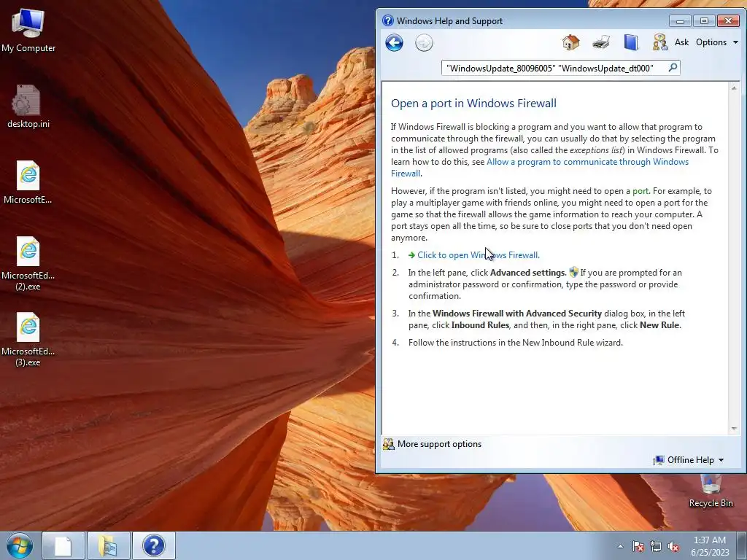Image resolution: width=747 pixels, height=560 pixels.
Task: Select desktop.ini file icon
Action: click(28, 106)
